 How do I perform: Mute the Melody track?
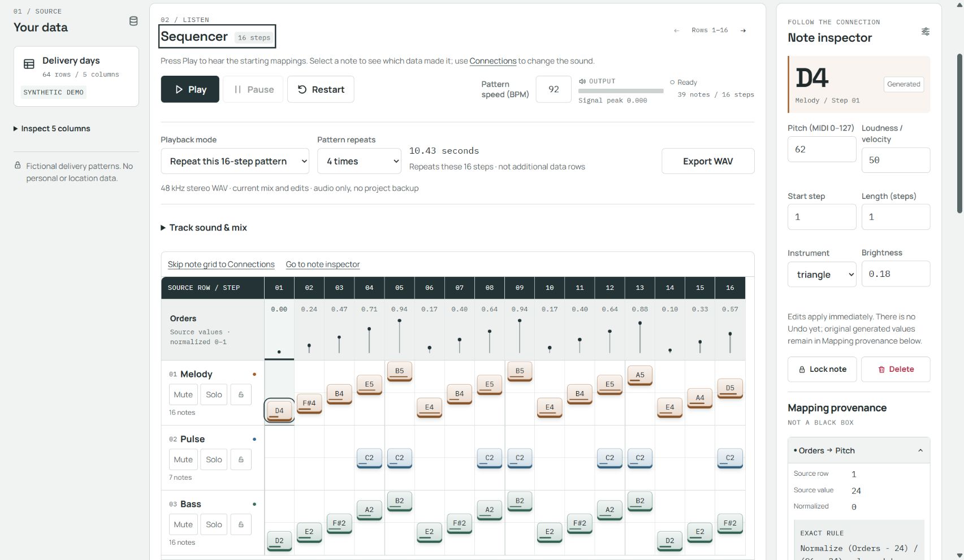[x=183, y=394]
